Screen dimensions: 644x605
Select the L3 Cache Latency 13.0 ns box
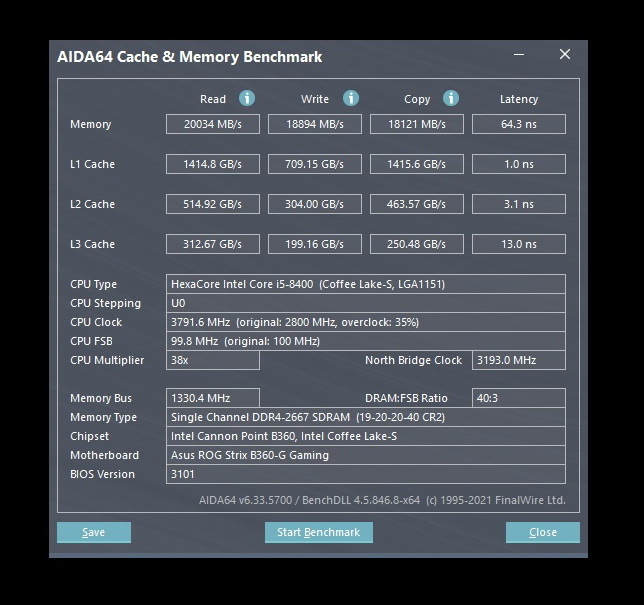point(518,244)
